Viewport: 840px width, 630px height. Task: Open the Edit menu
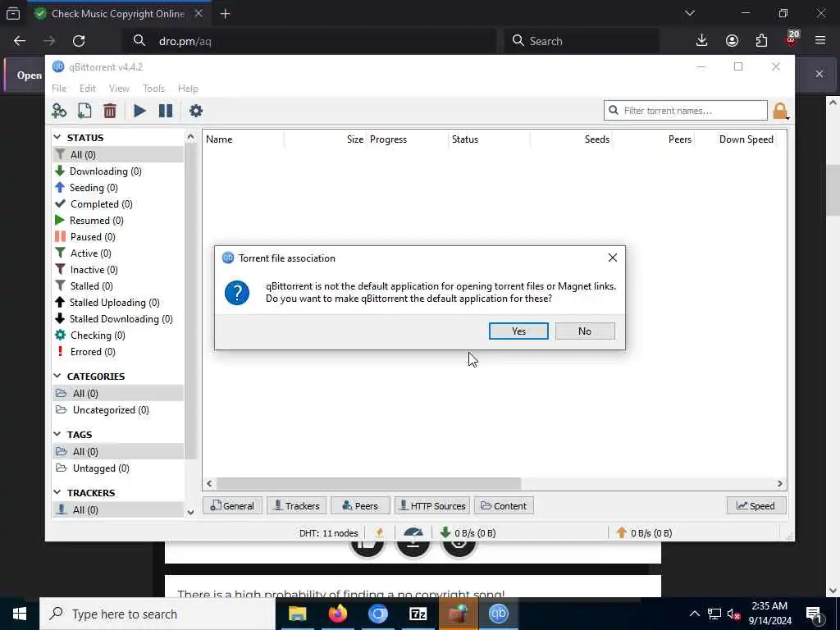pos(87,89)
